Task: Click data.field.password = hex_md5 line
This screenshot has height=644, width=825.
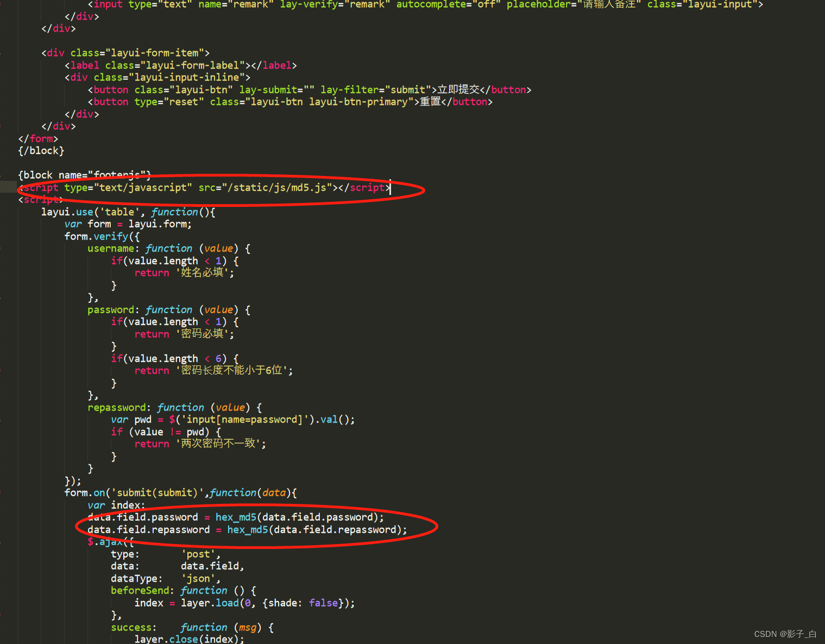Action: [x=236, y=517]
